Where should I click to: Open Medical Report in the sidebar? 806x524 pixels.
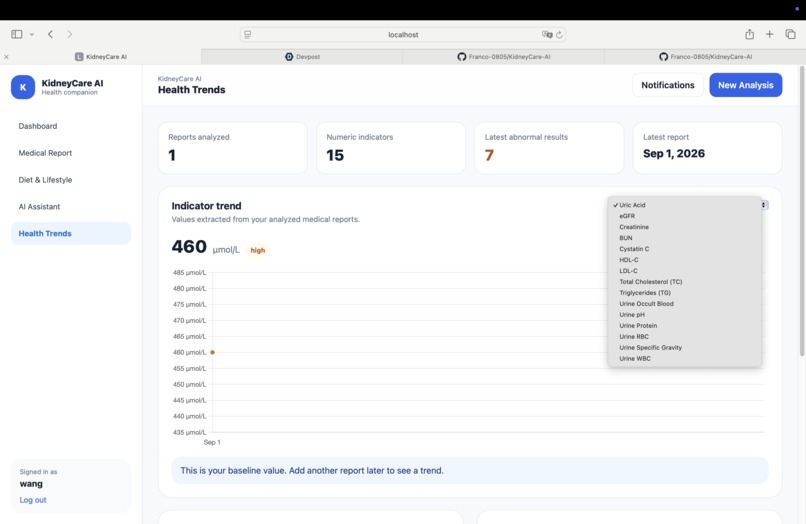coord(71,153)
